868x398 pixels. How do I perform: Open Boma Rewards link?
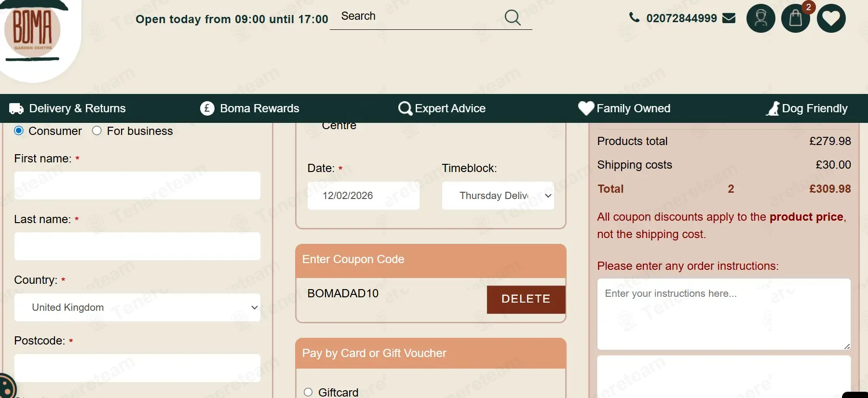(259, 108)
